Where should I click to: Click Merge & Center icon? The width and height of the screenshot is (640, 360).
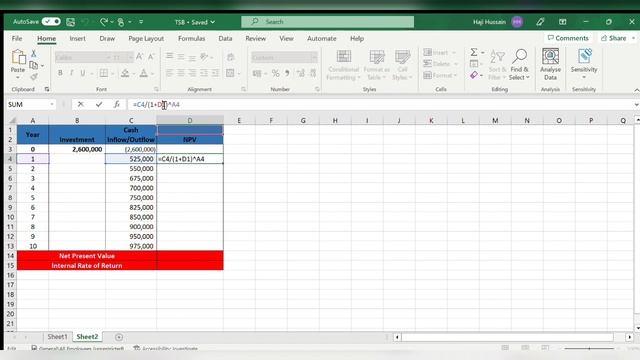(x=230, y=73)
